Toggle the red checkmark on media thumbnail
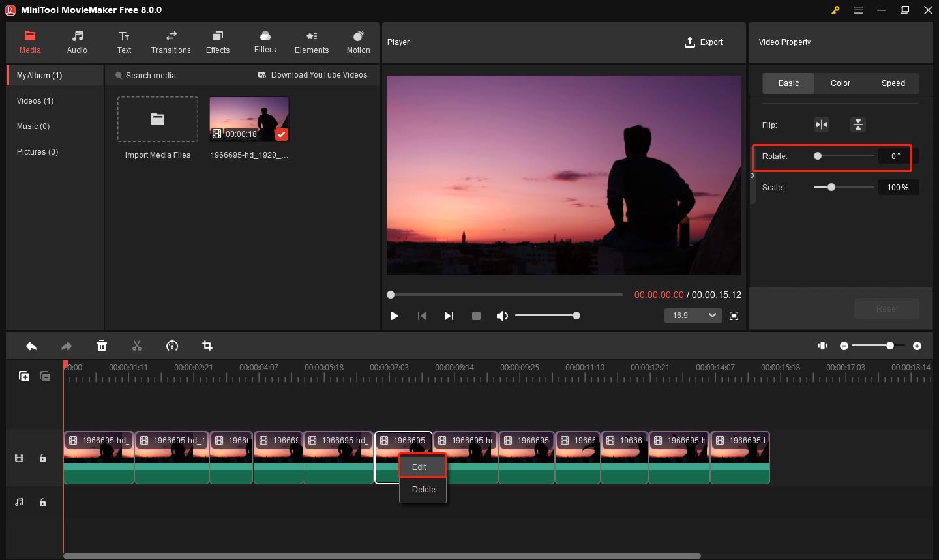 coord(281,134)
